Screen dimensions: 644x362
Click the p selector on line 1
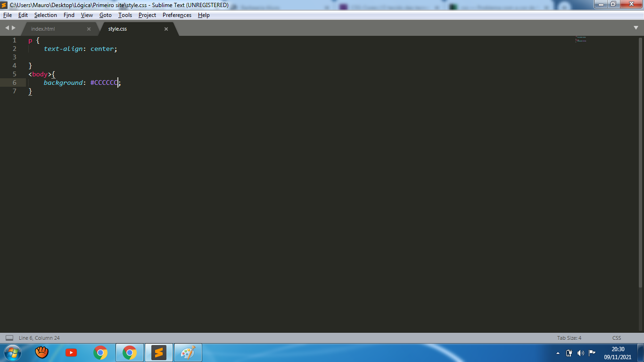click(x=30, y=41)
